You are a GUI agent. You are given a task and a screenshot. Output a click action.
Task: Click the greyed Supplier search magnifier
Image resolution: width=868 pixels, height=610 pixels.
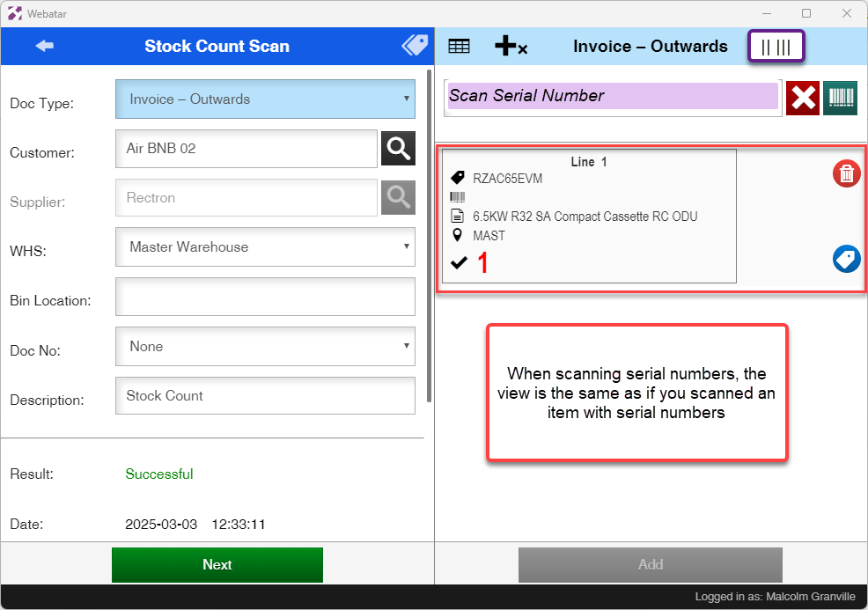coord(398,198)
